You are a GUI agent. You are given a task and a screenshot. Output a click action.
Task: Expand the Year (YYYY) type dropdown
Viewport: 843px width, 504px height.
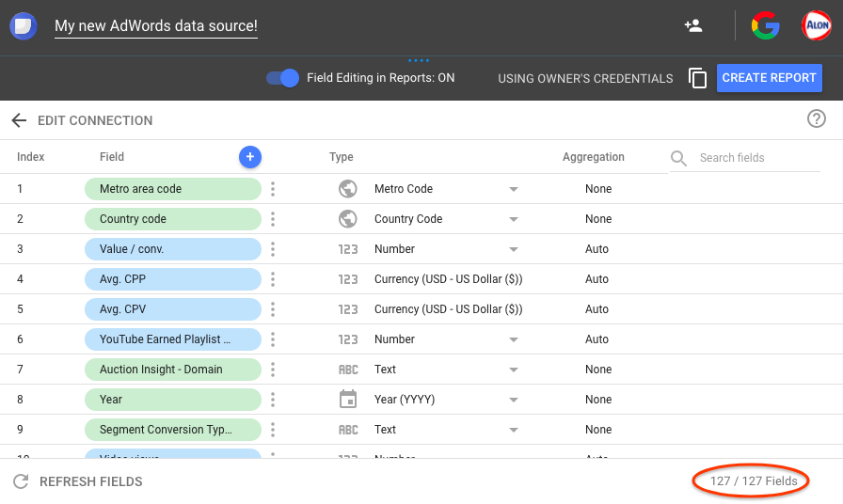pyautogui.click(x=514, y=400)
